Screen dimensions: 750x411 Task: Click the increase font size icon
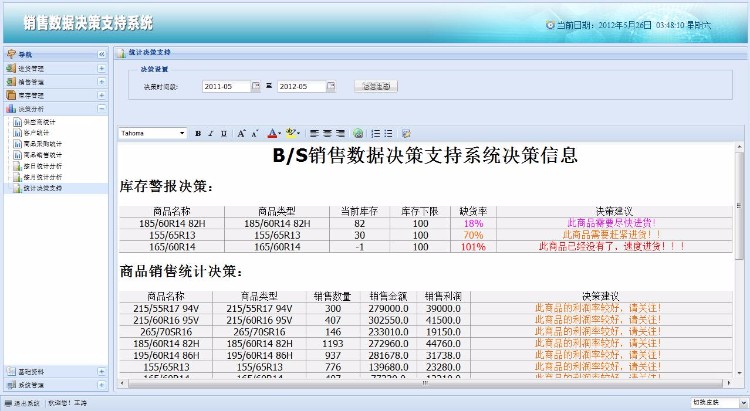(x=241, y=133)
